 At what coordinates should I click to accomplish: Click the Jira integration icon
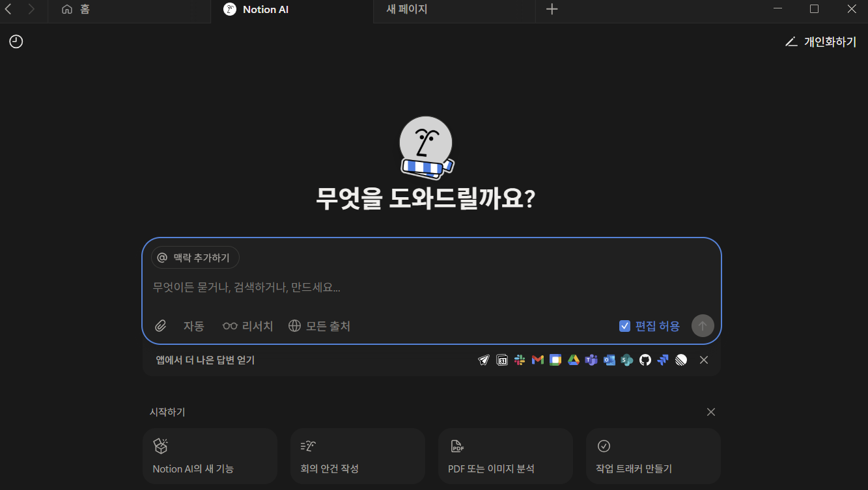tap(662, 359)
